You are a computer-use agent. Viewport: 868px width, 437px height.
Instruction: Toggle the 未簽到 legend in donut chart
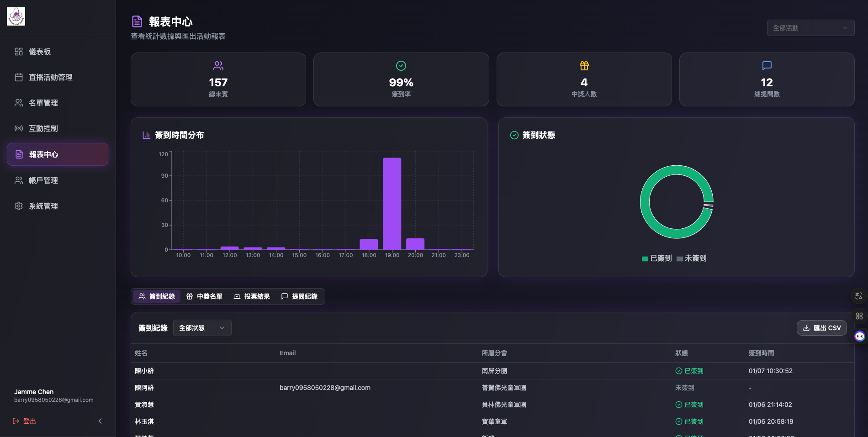(691, 258)
